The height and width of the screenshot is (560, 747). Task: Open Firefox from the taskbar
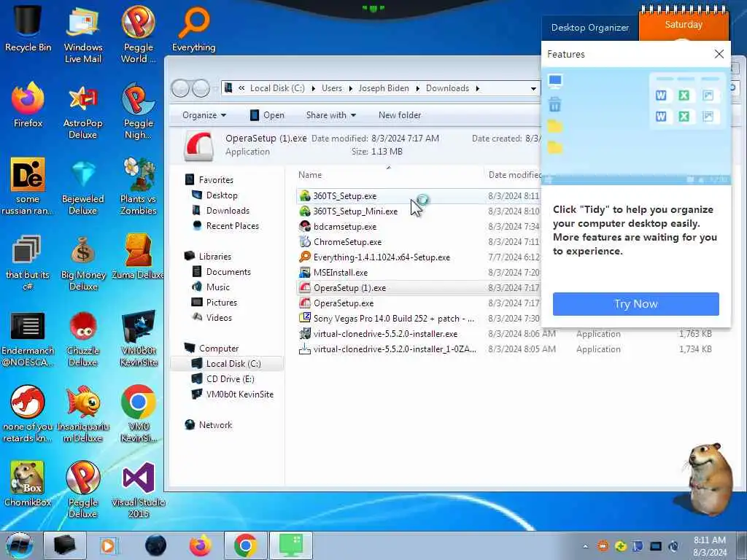(201, 545)
